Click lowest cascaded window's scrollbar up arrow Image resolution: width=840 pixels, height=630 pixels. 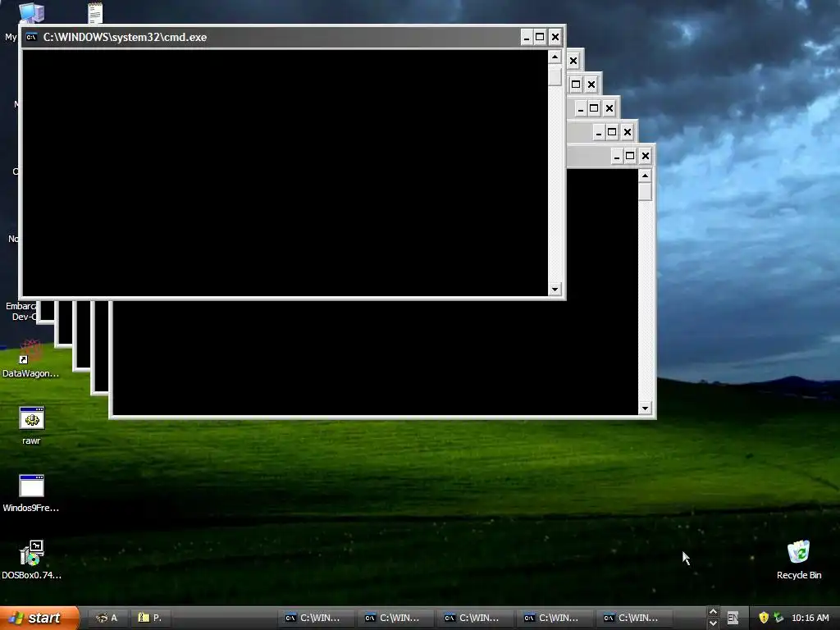coord(645,176)
